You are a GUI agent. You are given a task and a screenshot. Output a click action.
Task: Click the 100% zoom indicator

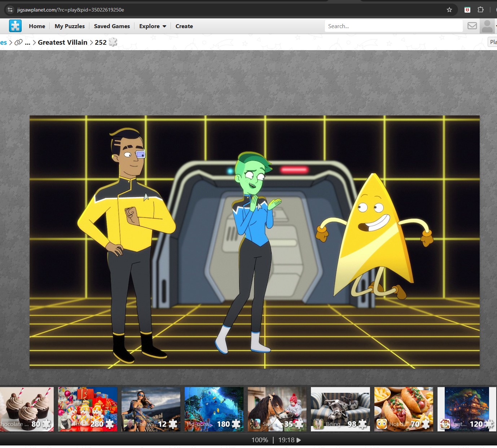pos(260,440)
